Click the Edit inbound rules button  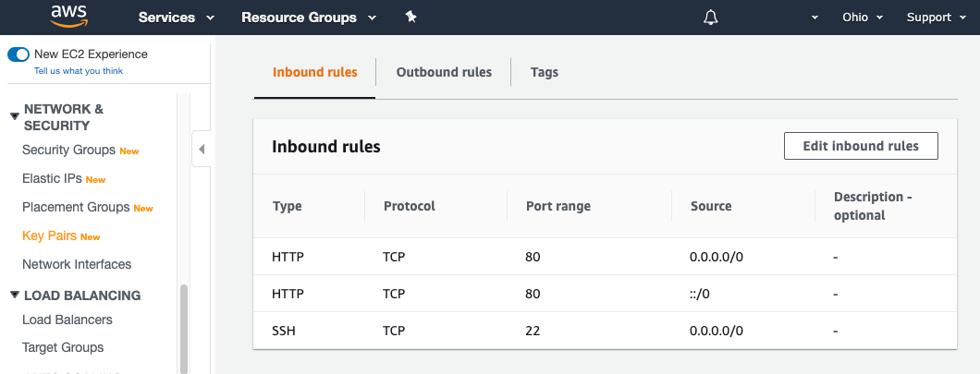[x=861, y=146]
